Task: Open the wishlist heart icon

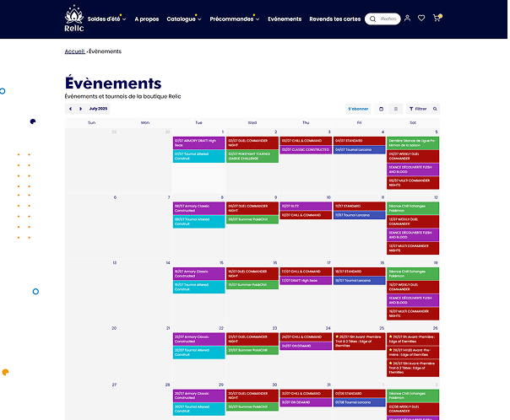Action: pos(421,19)
